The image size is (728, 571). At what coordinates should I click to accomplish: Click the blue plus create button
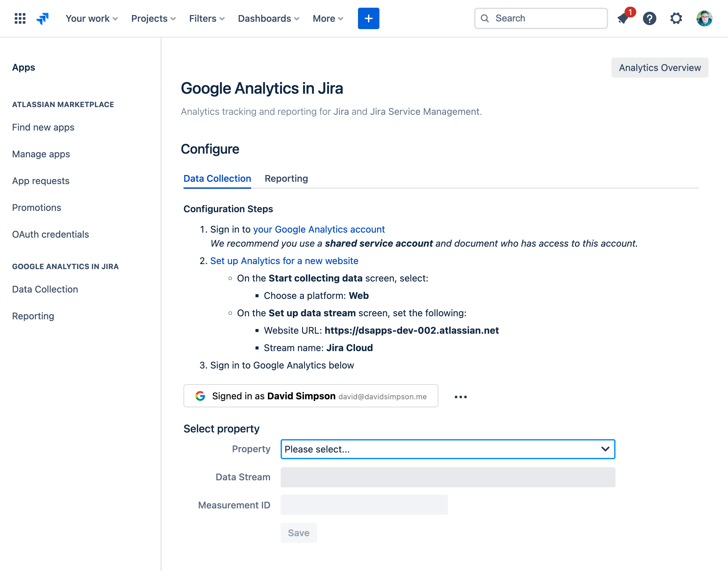368,18
